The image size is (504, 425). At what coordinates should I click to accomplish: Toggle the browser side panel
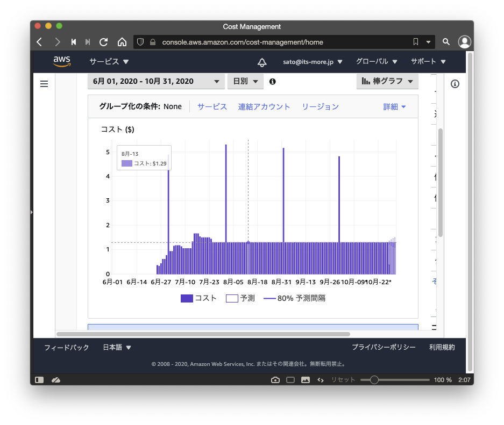pos(39,380)
